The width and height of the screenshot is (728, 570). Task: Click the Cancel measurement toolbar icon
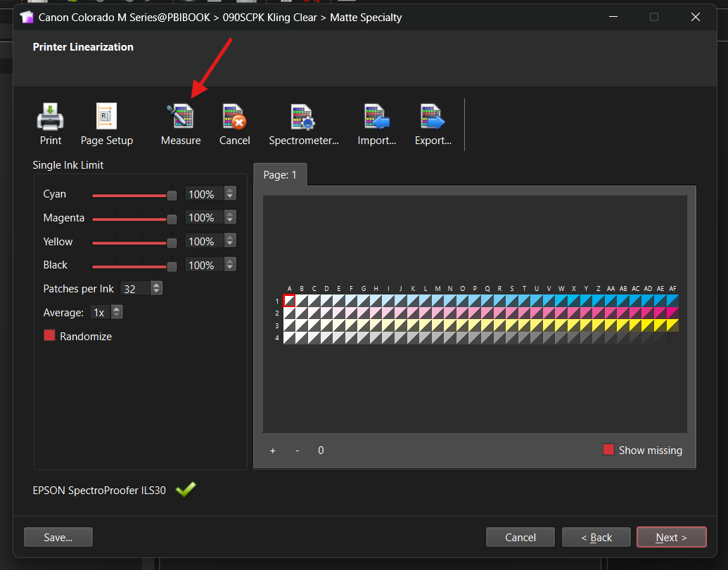(x=234, y=117)
